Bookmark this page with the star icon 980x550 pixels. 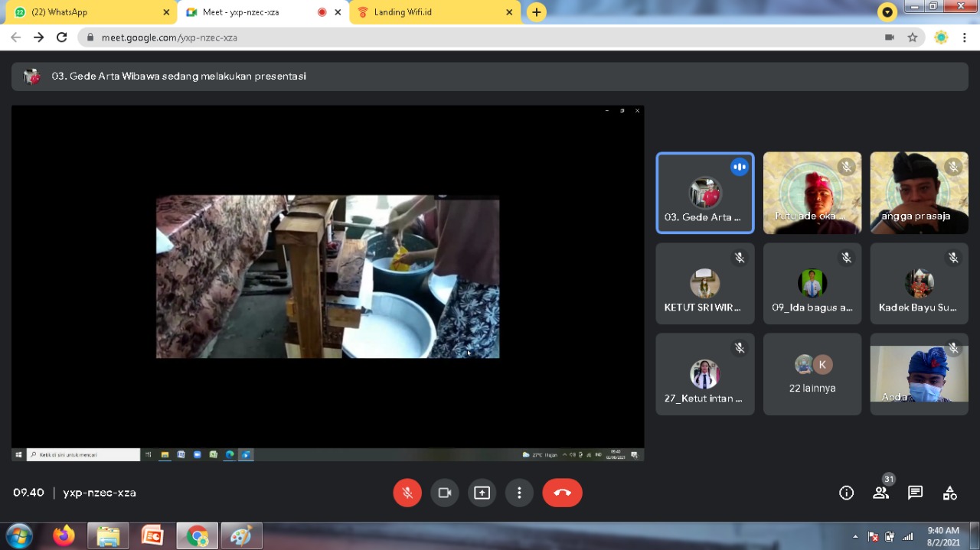(913, 37)
